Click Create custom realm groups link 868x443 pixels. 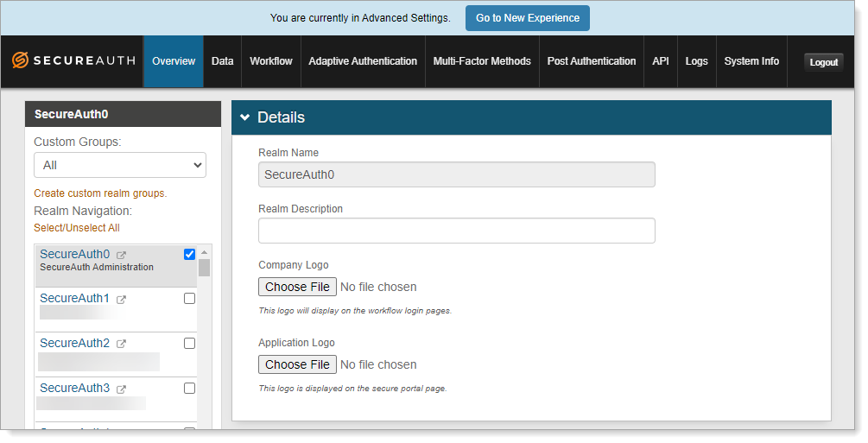[x=100, y=193]
